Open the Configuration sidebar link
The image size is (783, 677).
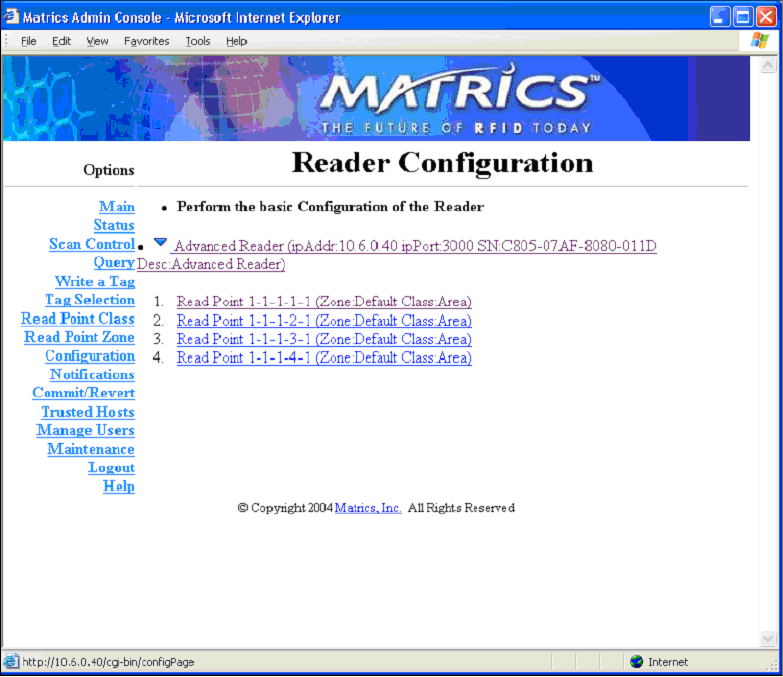click(90, 356)
